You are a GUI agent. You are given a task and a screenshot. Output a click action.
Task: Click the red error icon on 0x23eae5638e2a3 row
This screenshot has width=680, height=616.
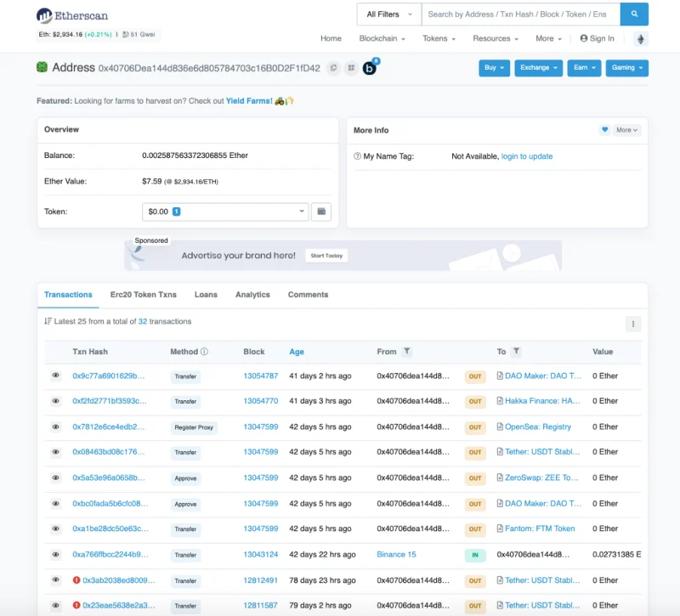[x=76, y=605]
